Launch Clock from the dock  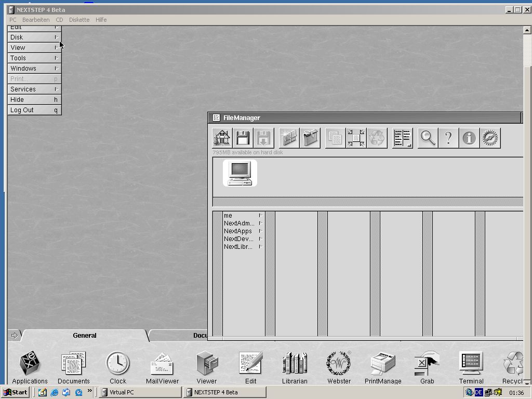pyautogui.click(x=118, y=367)
